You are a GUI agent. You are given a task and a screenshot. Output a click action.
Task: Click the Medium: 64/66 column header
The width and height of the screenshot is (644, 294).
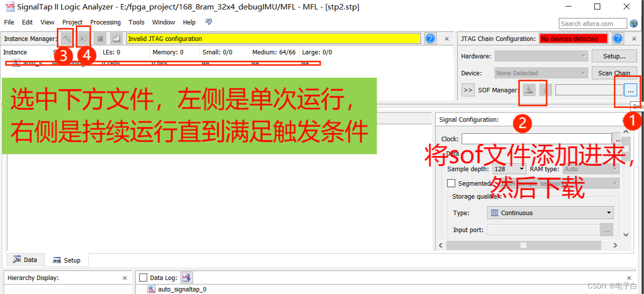tap(275, 52)
